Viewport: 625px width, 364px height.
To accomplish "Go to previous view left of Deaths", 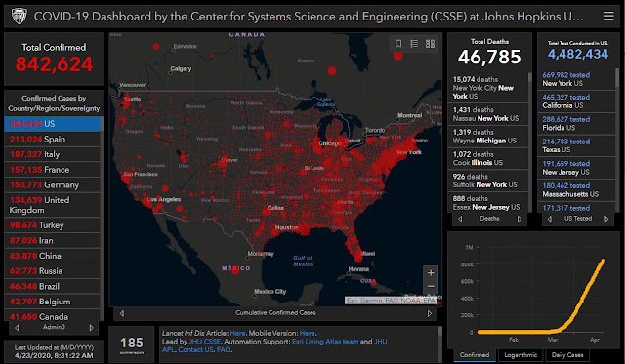I will coord(460,219).
